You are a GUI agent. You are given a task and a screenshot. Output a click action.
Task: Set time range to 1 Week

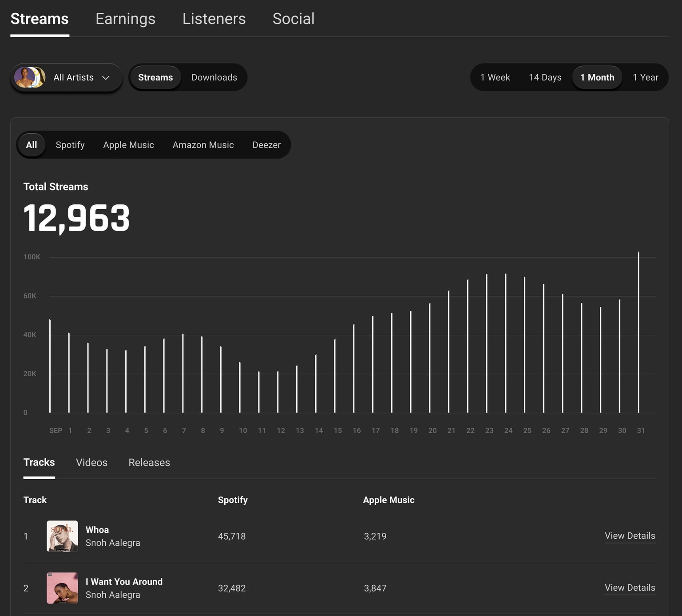coord(495,77)
